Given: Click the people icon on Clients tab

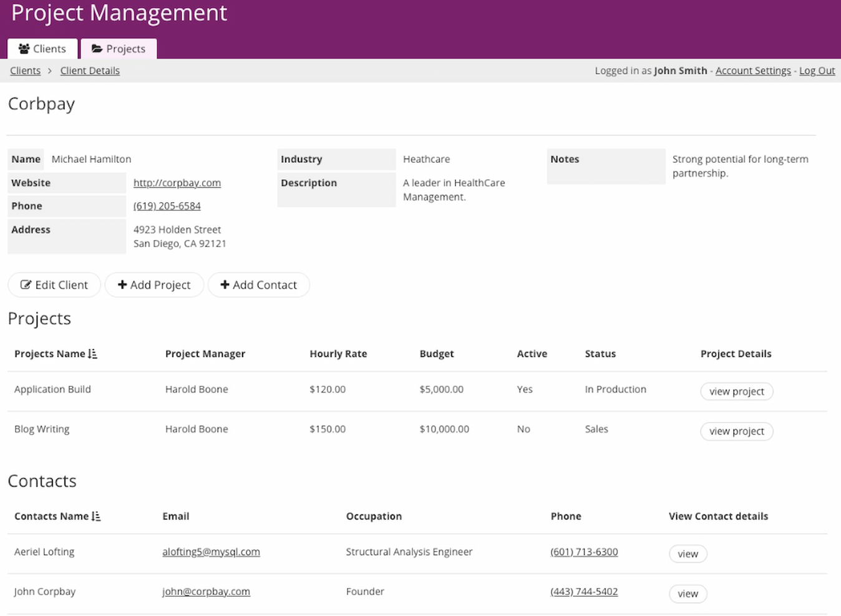Looking at the screenshot, I should tap(24, 49).
